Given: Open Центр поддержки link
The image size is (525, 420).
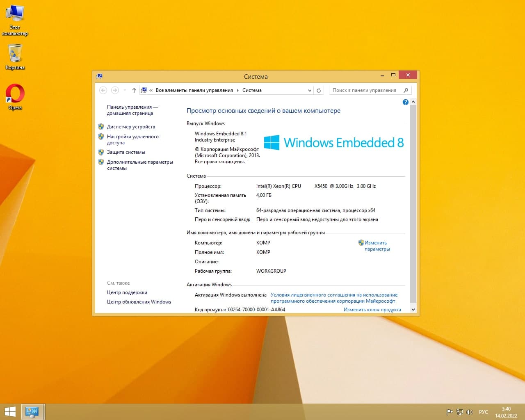Looking at the screenshot, I should point(127,292).
